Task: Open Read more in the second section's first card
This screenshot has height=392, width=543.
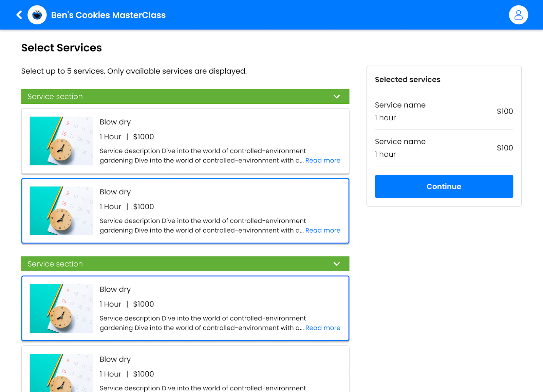Action: [322, 328]
